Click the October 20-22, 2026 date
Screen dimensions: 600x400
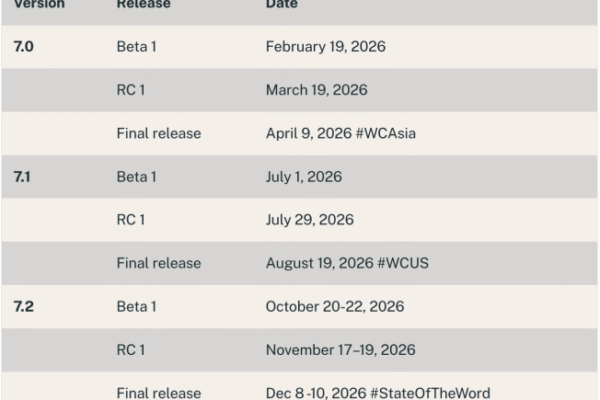pos(335,307)
